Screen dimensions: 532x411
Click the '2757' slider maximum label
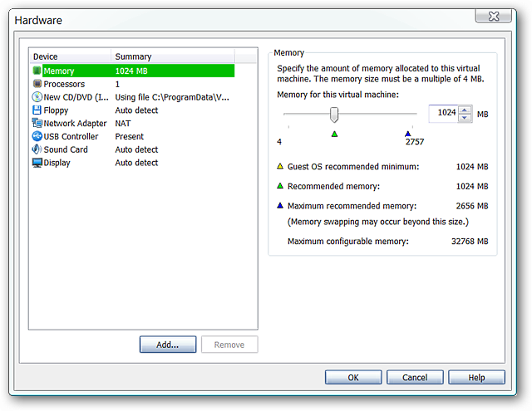pos(415,142)
